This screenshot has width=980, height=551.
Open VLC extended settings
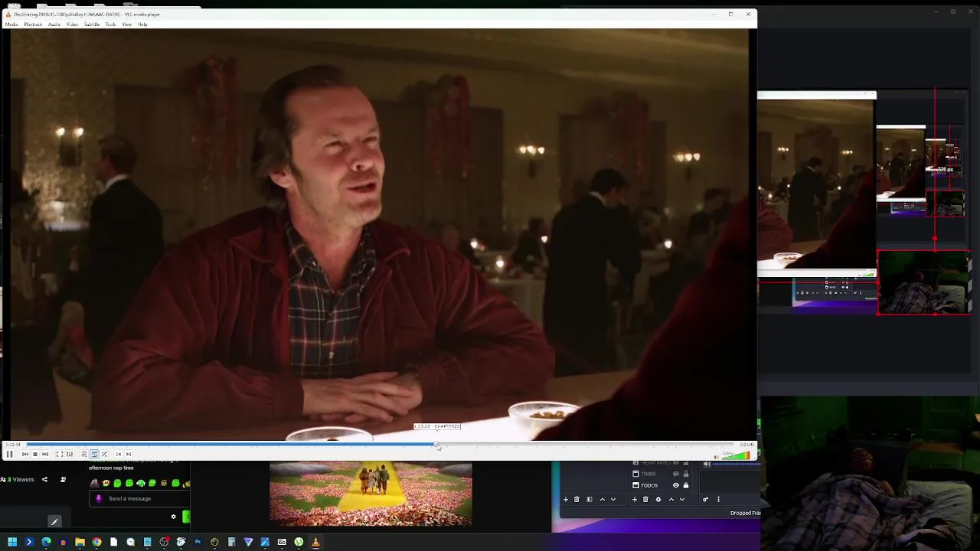tap(70, 454)
